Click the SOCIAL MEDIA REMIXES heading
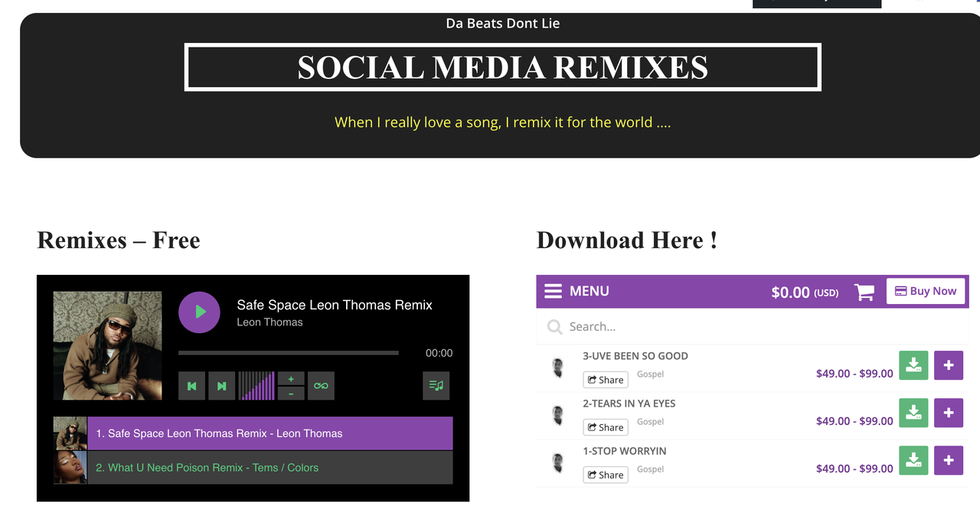Screen dimensions: 980x513 point(503,67)
